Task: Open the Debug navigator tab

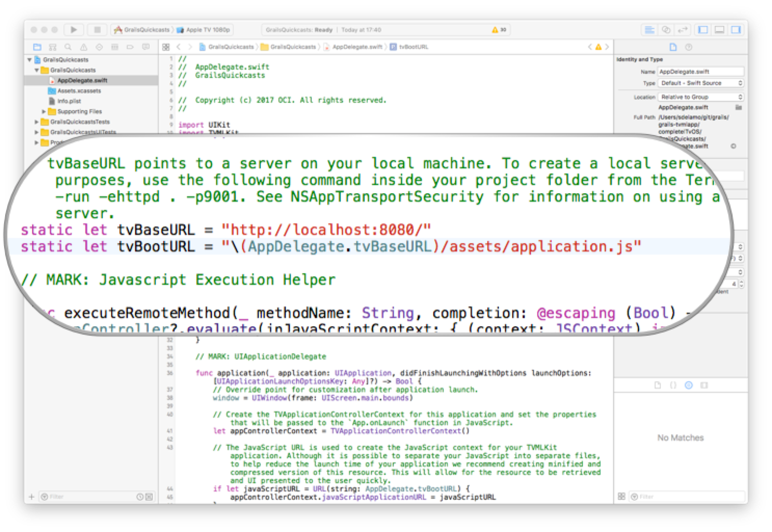Action: [115, 47]
